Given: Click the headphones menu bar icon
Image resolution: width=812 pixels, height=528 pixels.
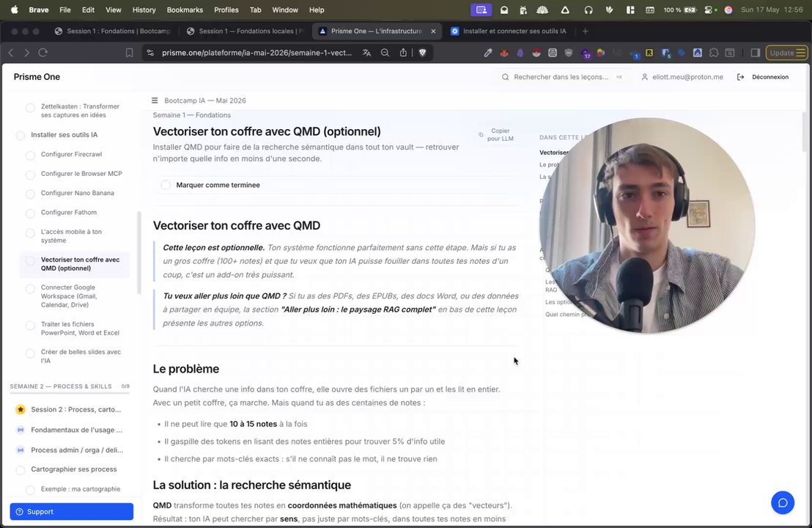Looking at the screenshot, I should tap(588, 10).
